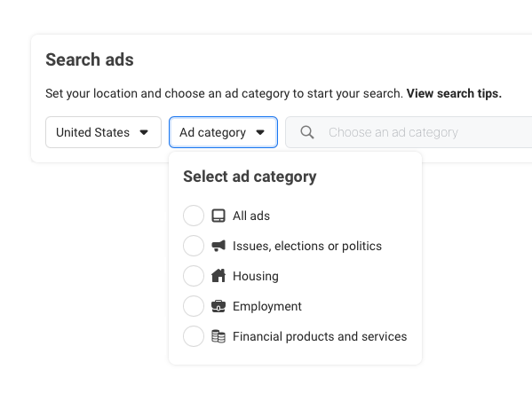Click the house icon for Housing

tap(218, 276)
